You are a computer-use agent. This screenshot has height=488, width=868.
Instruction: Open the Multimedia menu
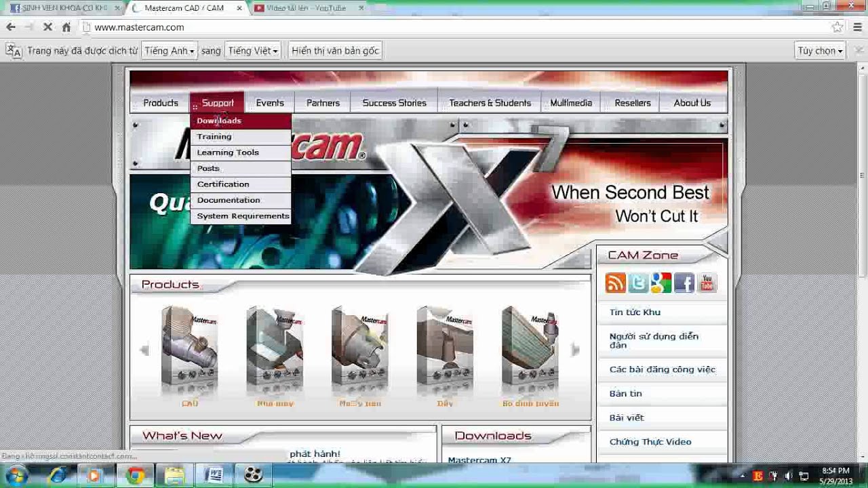tap(571, 103)
